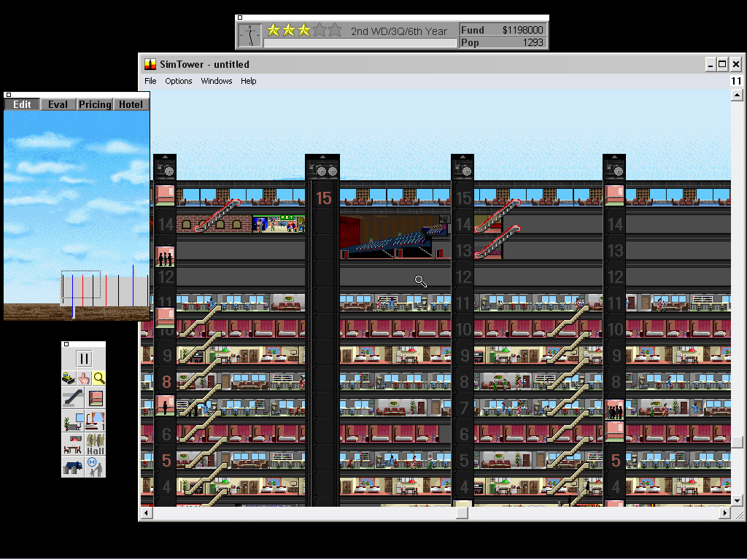Viewport: 747px width, 560px height.
Task: Open the File menu
Action: tap(150, 81)
